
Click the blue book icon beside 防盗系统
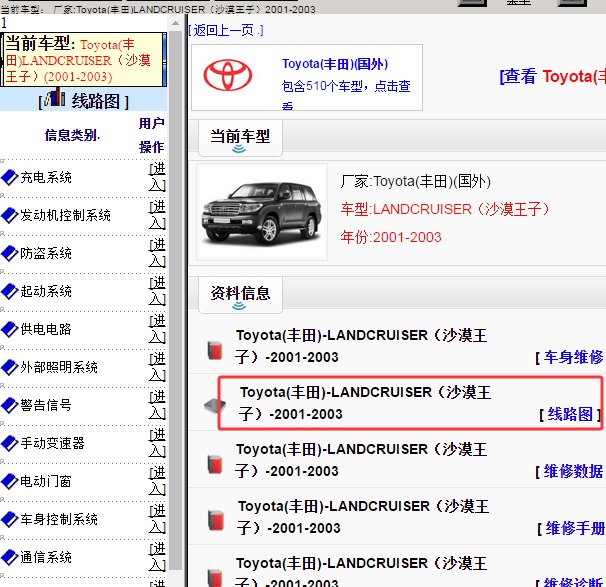10,253
